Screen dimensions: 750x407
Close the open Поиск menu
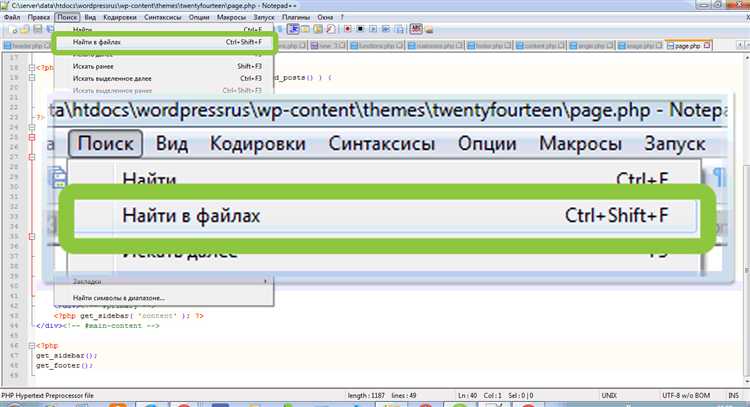[67, 17]
